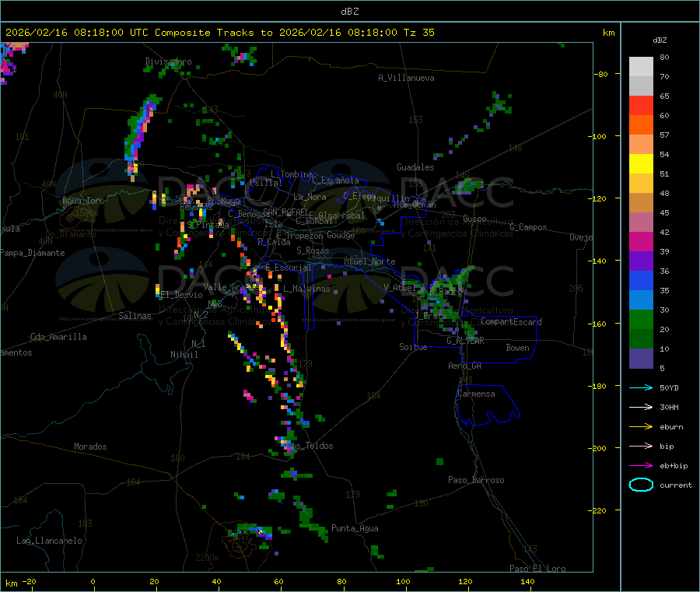Click the pink bip arrow in legend
Screen dimensions: 700x592
641,446
